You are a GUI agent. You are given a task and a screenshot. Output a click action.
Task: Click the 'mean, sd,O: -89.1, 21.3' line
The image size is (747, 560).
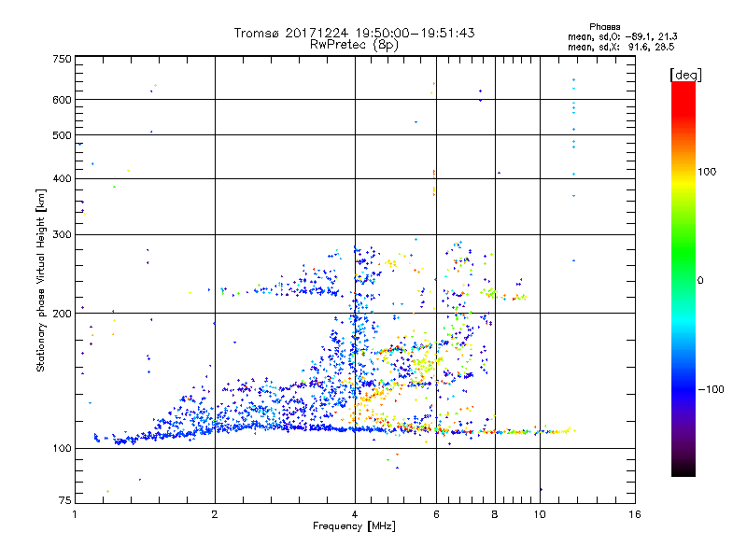coord(622,36)
